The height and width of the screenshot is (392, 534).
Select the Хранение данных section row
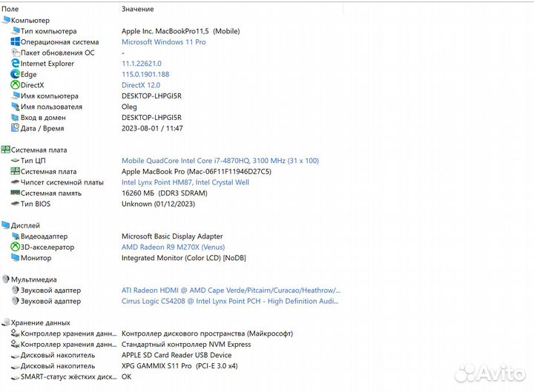[x=41, y=322]
